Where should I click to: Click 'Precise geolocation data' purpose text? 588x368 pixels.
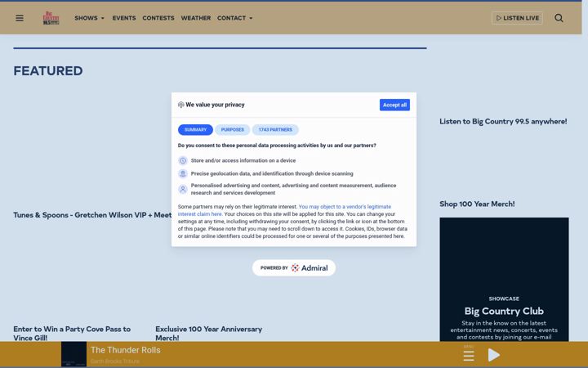[x=272, y=174]
